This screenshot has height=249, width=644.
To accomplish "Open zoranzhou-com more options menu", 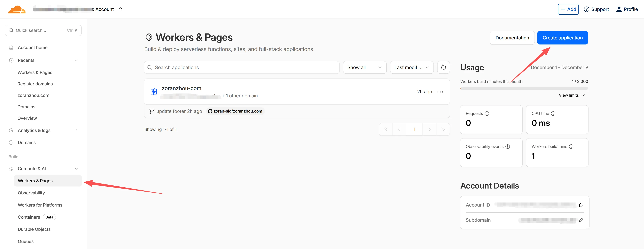I will [440, 92].
